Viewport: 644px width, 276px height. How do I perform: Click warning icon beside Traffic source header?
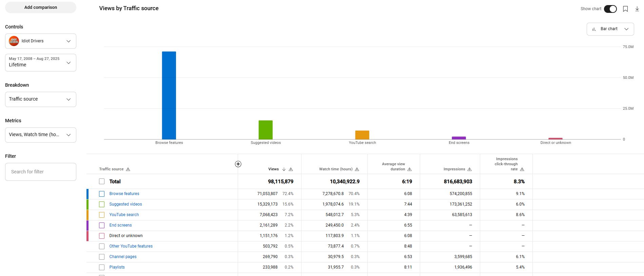[128, 169]
